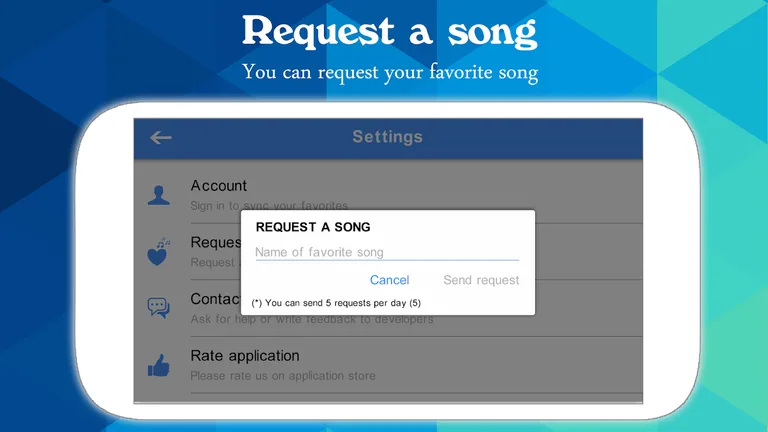Image resolution: width=768 pixels, height=432 pixels.
Task: Click the 5 requests per day note
Action: 336,302
